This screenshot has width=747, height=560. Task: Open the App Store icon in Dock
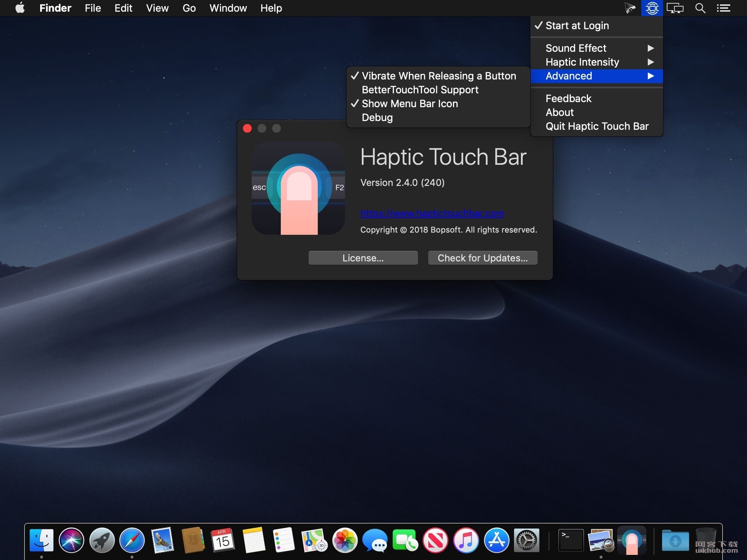click(496, 540)
